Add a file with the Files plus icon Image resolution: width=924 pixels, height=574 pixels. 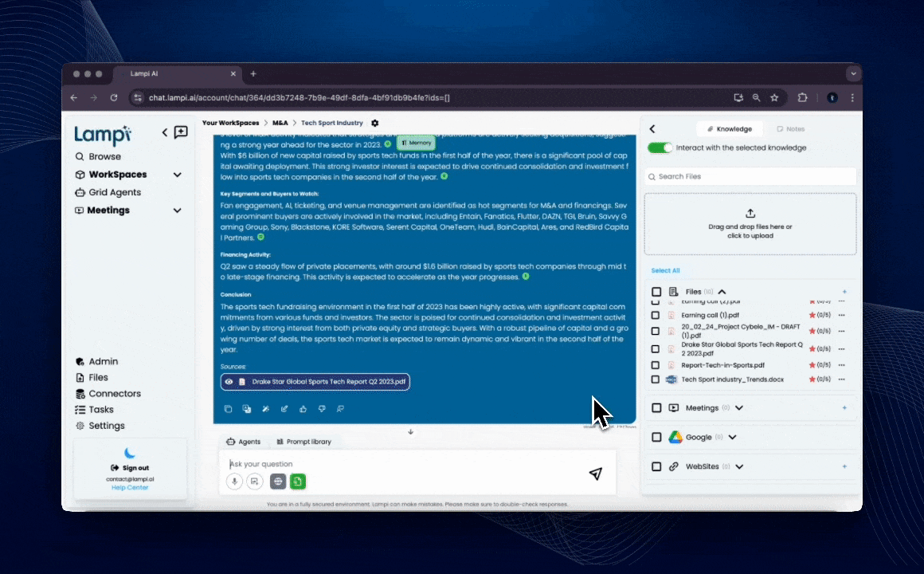(844, 292)
